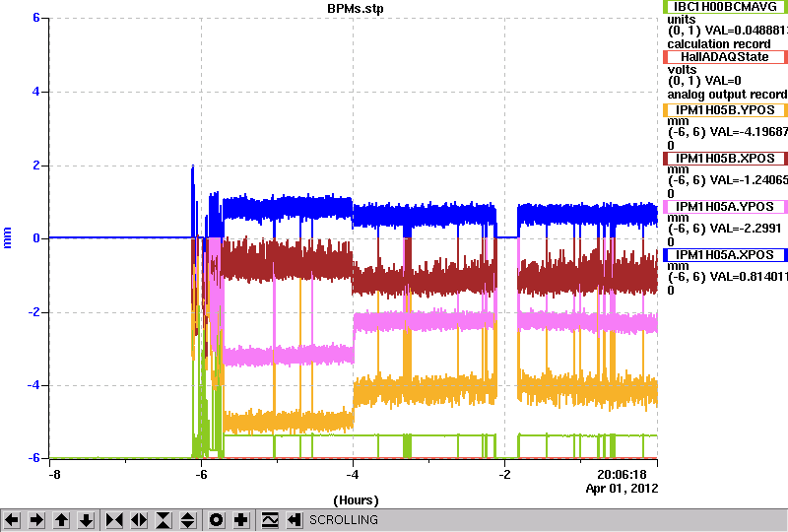Click the SCROLLING status text
788x532 pixels.
click(344, 520)
